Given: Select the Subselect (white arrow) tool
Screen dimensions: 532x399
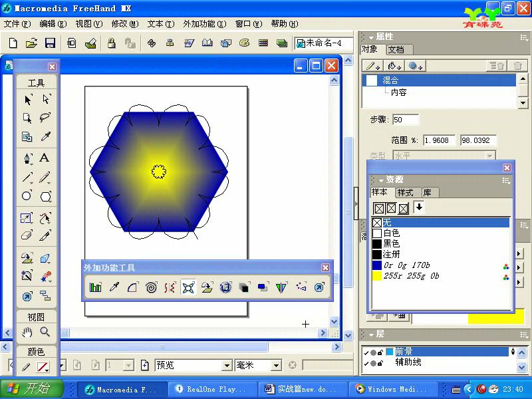Looking at the screenshot, I should tap(46, 99).
